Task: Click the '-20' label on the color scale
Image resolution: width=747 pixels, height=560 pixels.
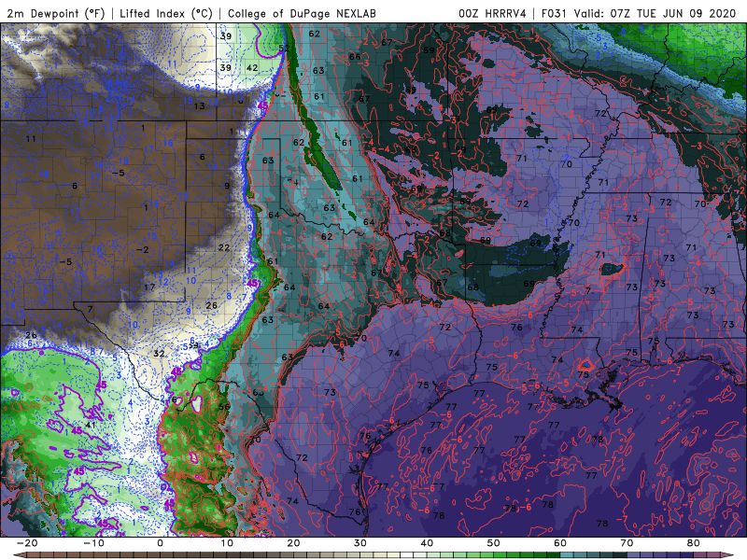Action: (x=27, y=543)
